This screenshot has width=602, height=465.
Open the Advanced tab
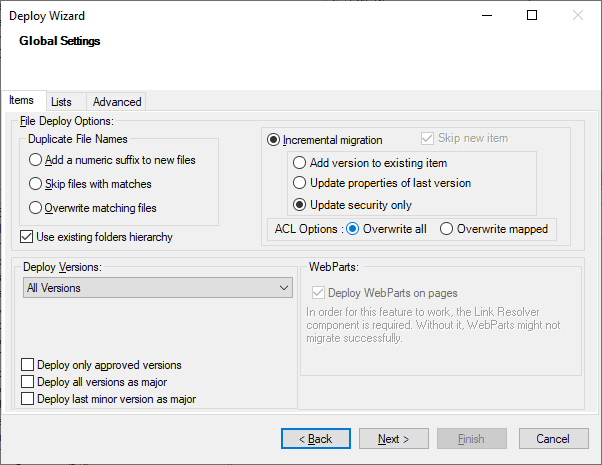coord(116,102)
